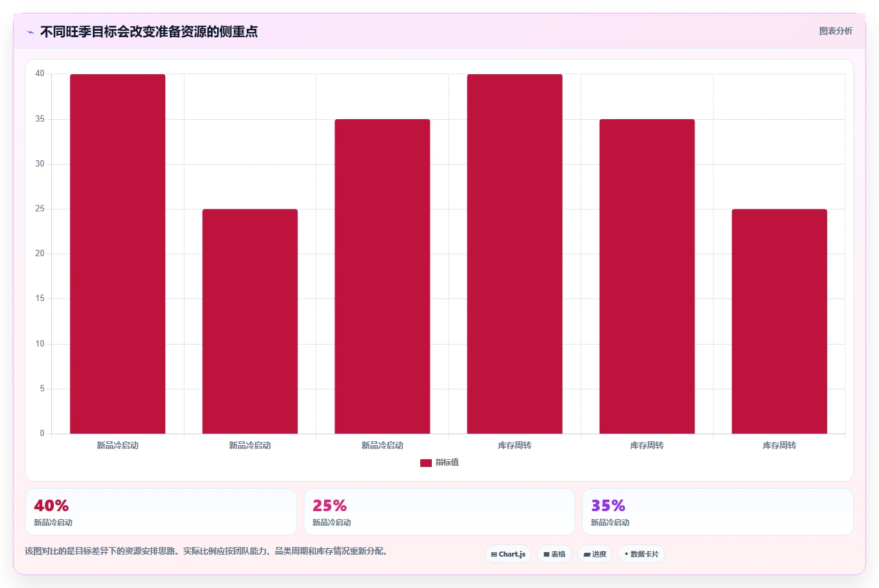Screen dimensions: 879x588
Task: Click the 新品冷启动 bar with value 40
Action: click(x=118, y=254)
